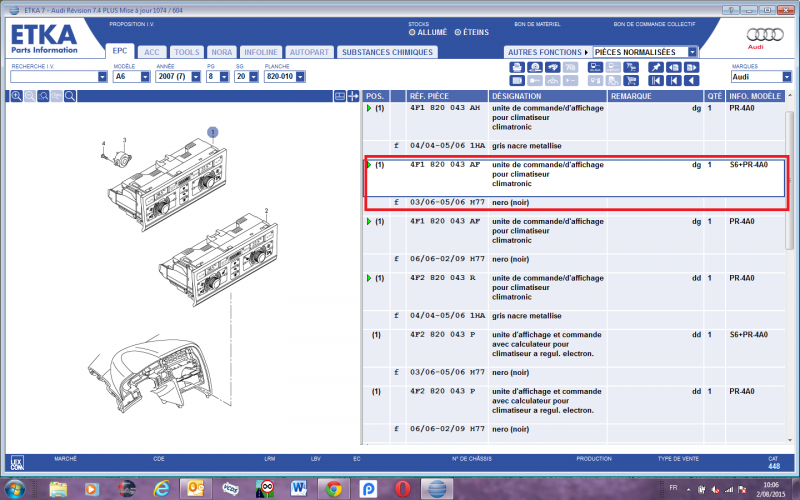Image resolution: width=800 pixels, height=500 pixels.
Task: Click callout number 1 on the illustration
Action: (x=213, y=133)
